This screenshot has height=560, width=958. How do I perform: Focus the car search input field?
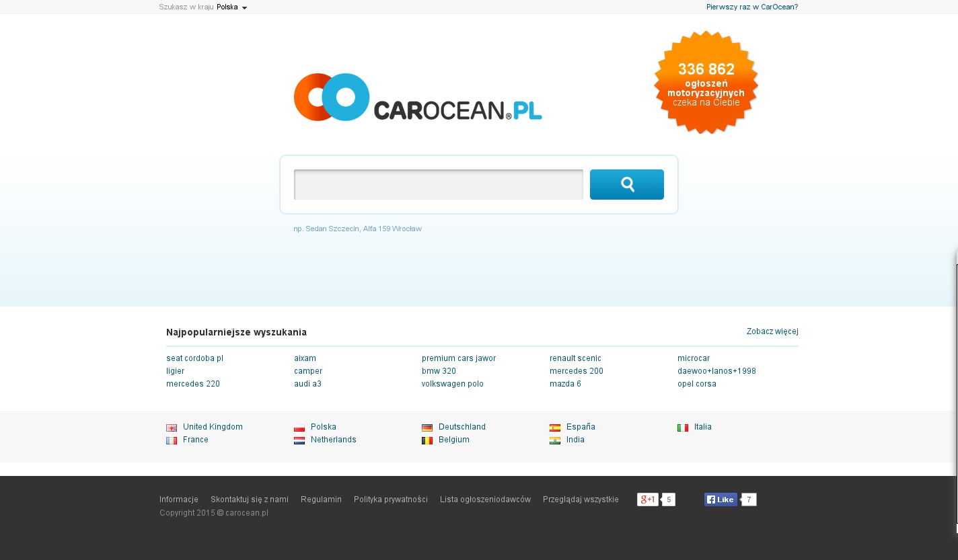[439, 184]
